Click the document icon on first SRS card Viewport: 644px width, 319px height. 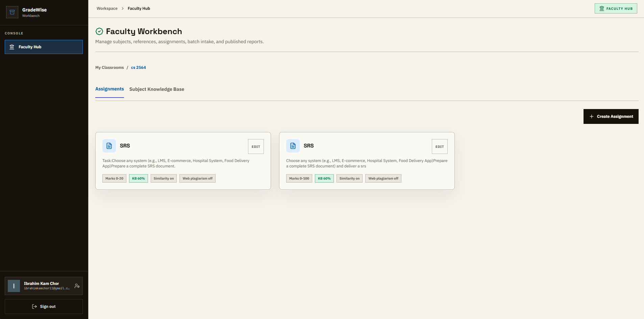(109, 146)
